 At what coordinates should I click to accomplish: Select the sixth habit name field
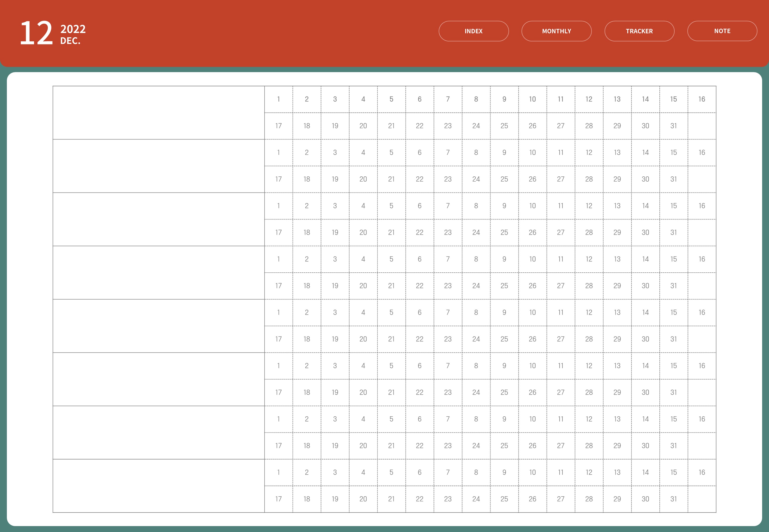point(159,379)
